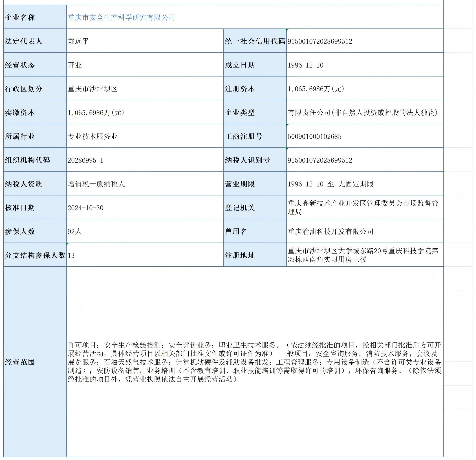The width and height of the screenshot is (476, 460).
Task: Open the 重庆市安全生产科学研究有限公司 company link
Action: 121,18
